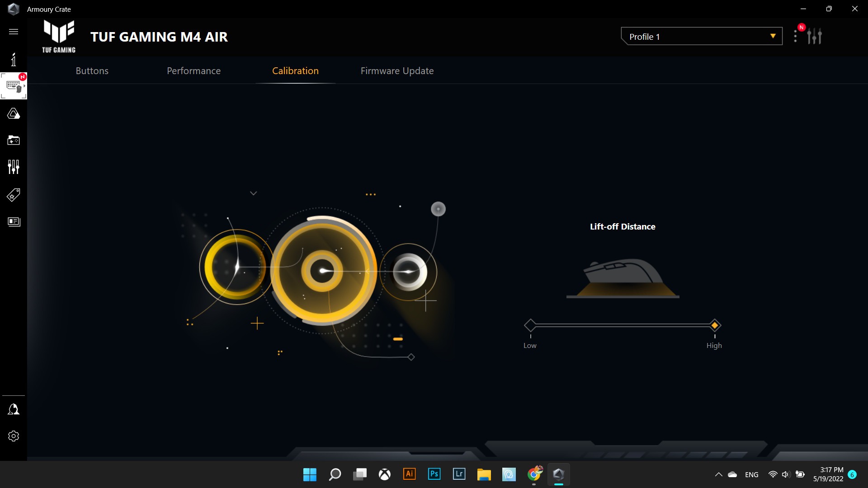868x488 pixels.
Task: Open User Center profile icon
Action: click(x=14, y=409)
